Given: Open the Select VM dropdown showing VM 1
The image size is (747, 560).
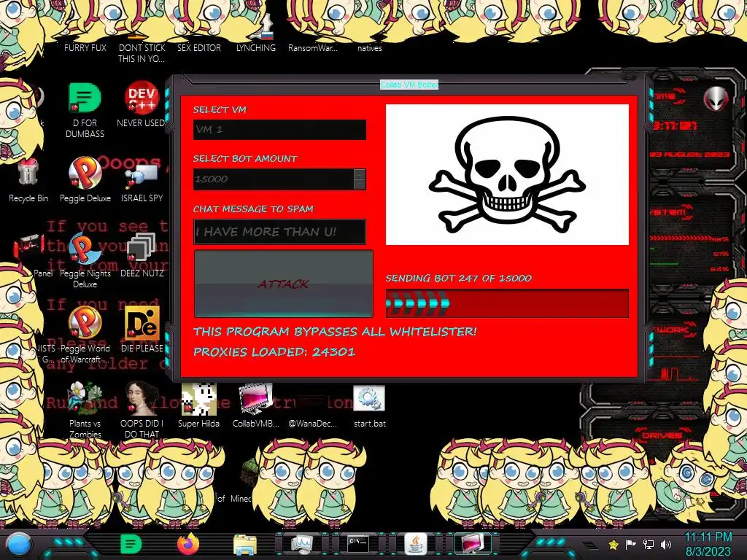Looking at the screenshot, I should [279, 130].
